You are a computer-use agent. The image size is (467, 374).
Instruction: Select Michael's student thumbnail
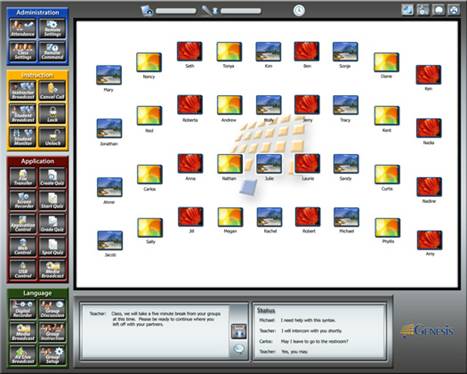coord(346,217)
